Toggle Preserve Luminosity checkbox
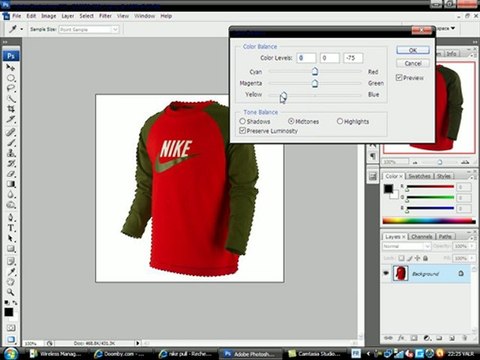Image resolution: width=480 pixels, height=360 pixels. point(243,131)
